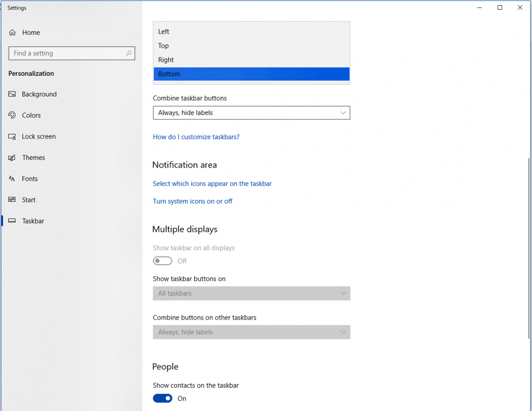Image resolution: width=532 pixels, height=411 pixels.
Task: Open the Background settings page
Action: click(x=39, y=94)
